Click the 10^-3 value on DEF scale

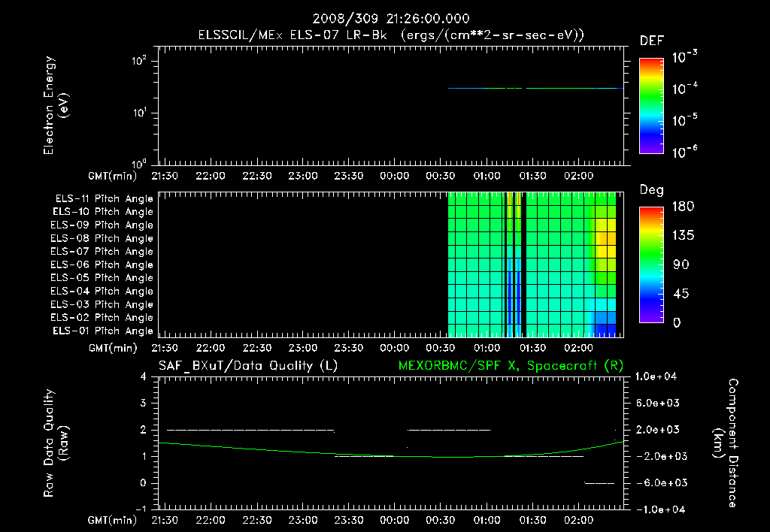[684, 56]
